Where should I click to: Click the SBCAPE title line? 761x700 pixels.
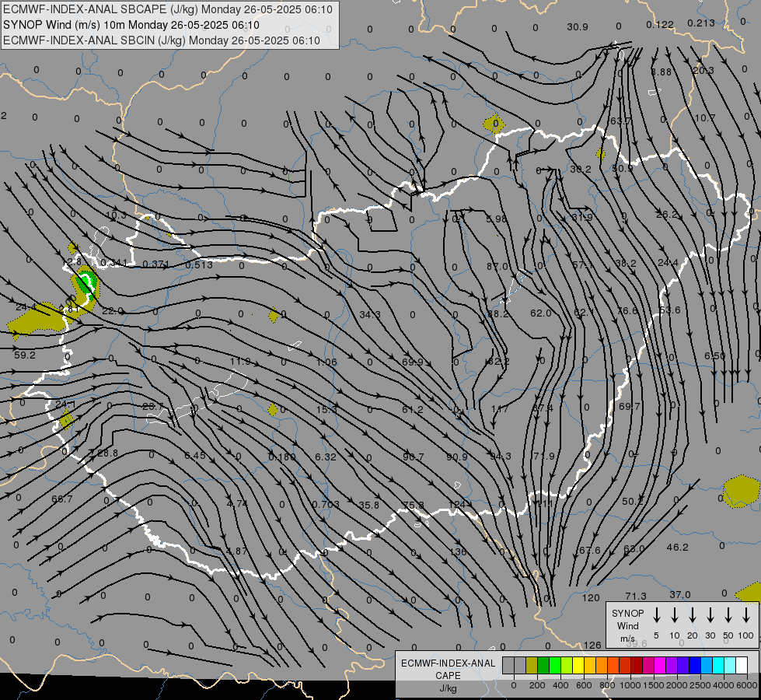tap(168, 9)
